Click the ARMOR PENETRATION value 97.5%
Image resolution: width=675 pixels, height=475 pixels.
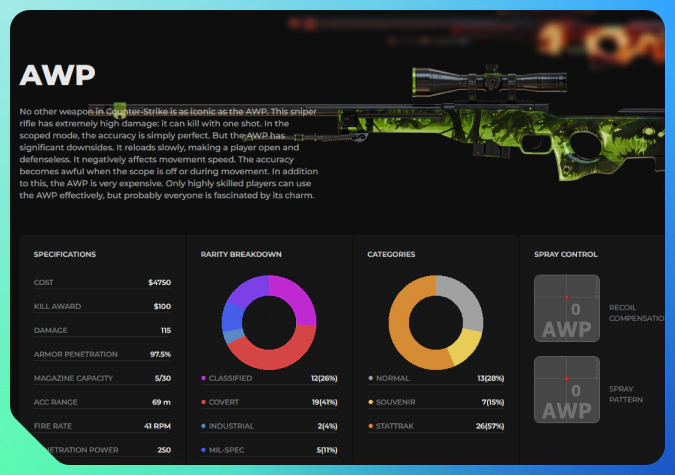[x=160, y=354]
